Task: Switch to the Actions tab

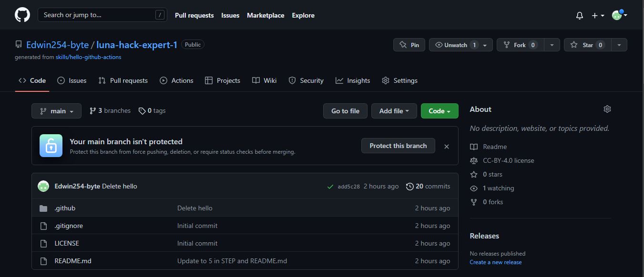Action: (176, 80)
